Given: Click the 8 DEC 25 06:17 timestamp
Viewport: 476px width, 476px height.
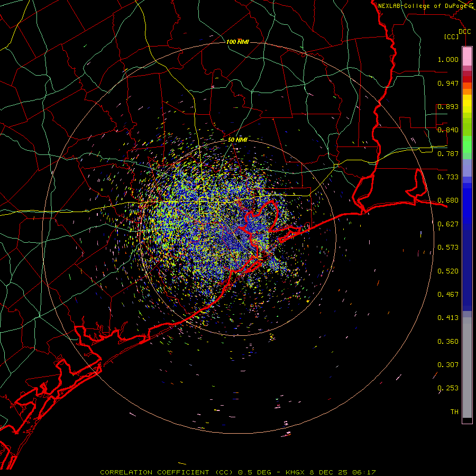Looking at the screenshot, I should tap(343, 472).
